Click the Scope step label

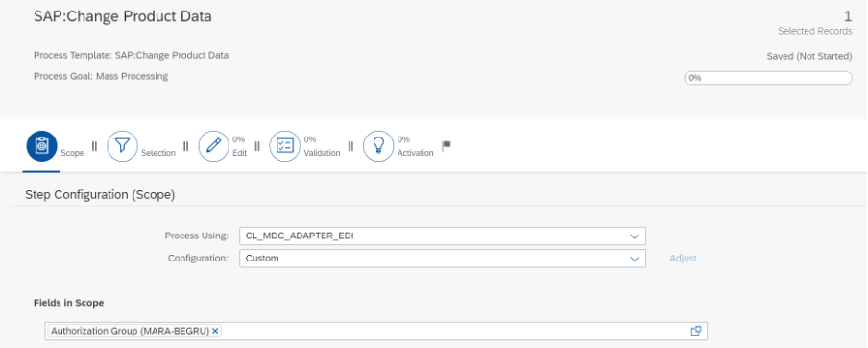tap(72, 153)
